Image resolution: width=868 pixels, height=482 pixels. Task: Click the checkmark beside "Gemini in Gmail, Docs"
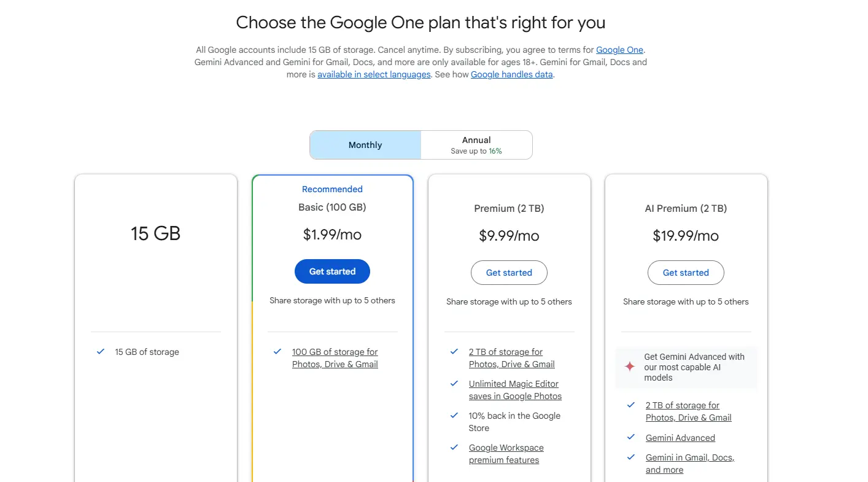[630, 457]
